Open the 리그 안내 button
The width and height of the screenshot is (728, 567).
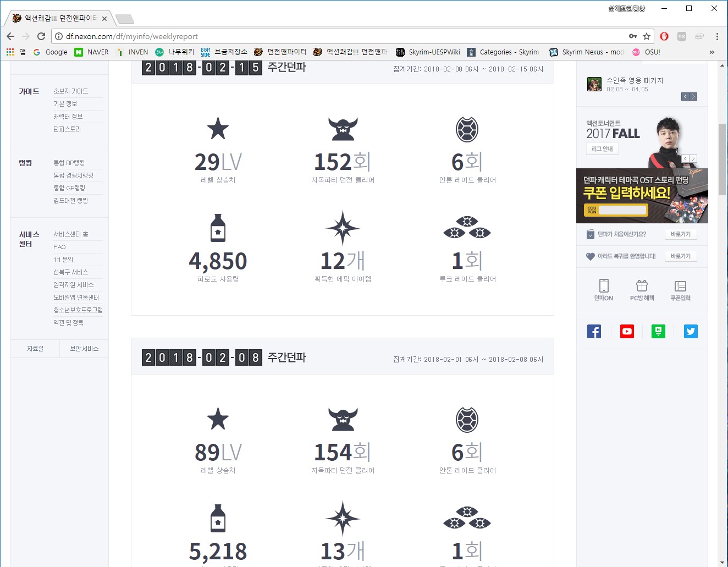(x=602, y=149)
